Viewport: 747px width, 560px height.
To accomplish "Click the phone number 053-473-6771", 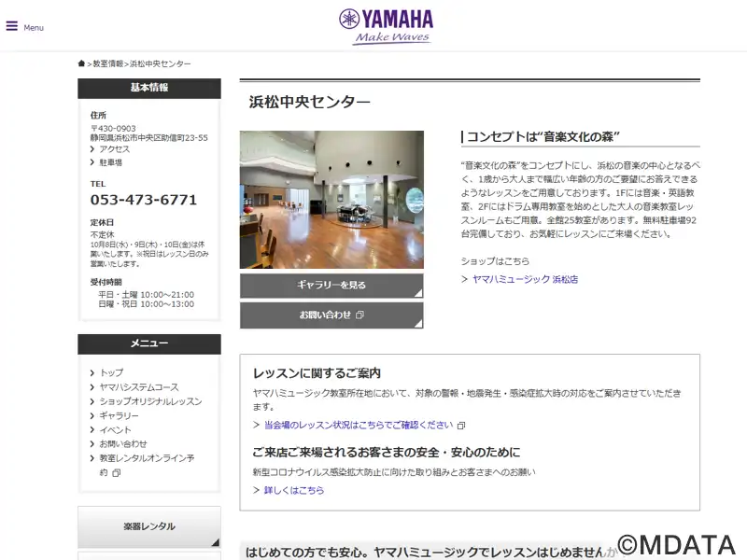I will [144, 200].
